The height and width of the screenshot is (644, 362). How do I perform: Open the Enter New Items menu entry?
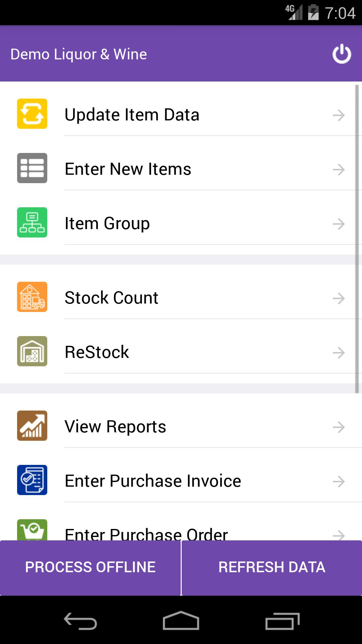(128, 169)
